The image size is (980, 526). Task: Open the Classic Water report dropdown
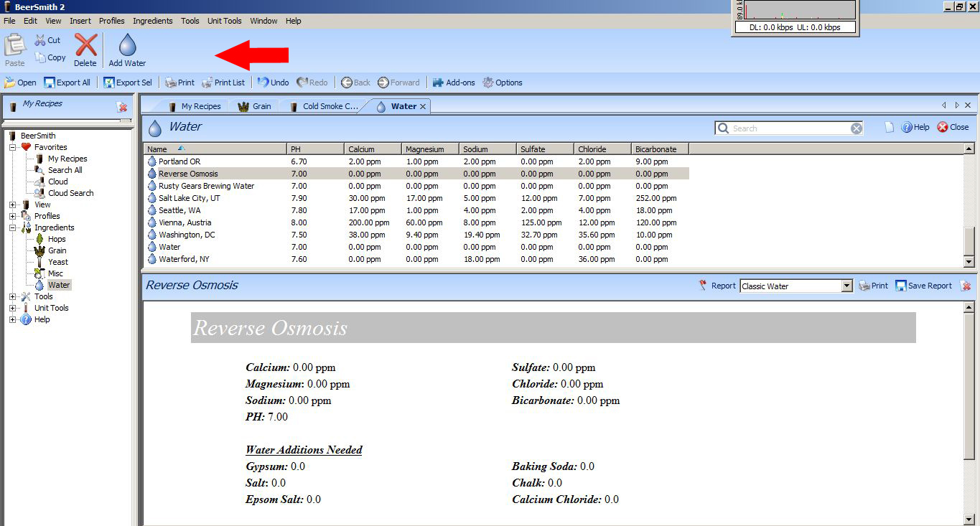click(x=846, y=286)
